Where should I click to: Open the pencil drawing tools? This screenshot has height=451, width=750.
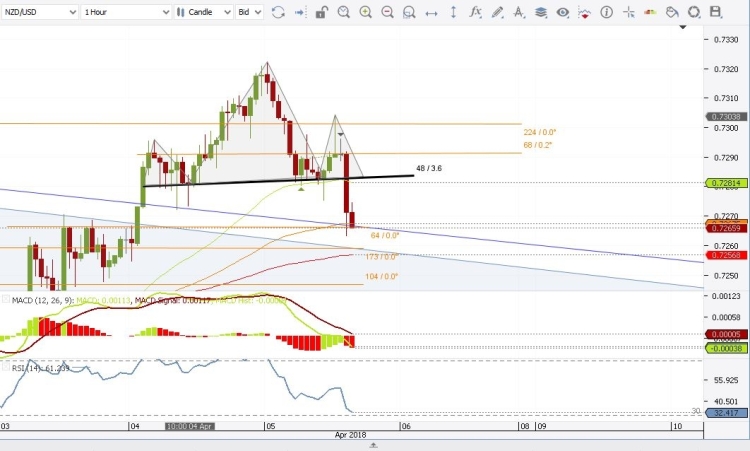[497, 12]
